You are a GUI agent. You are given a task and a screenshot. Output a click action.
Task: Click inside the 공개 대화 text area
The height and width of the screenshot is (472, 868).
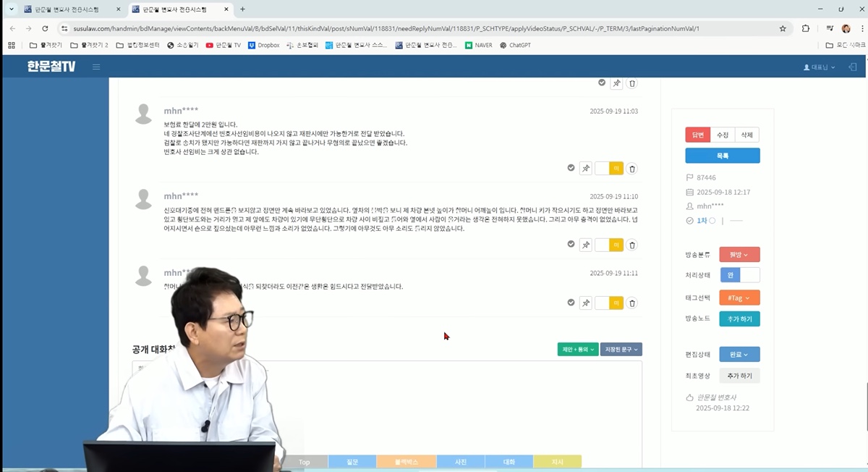click(434, 405)
